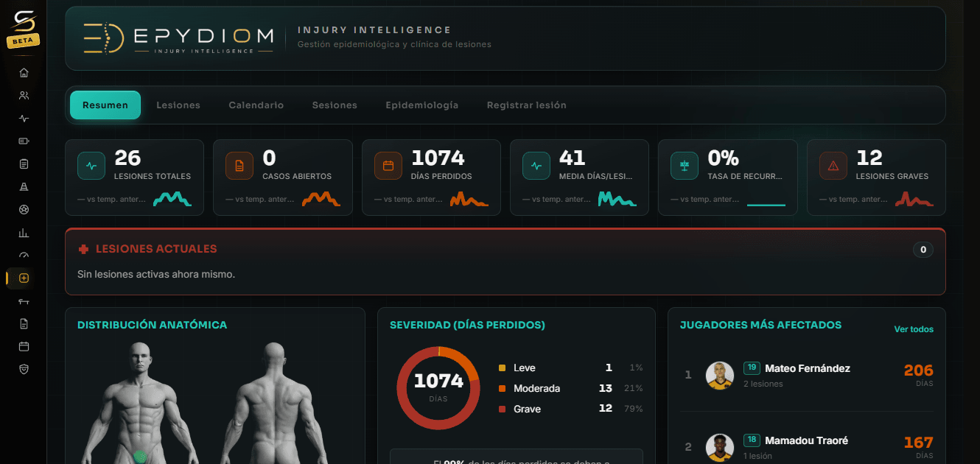980x464 pixels.
Task: Open the document icon in the sidebar
Action: point(24,323)
